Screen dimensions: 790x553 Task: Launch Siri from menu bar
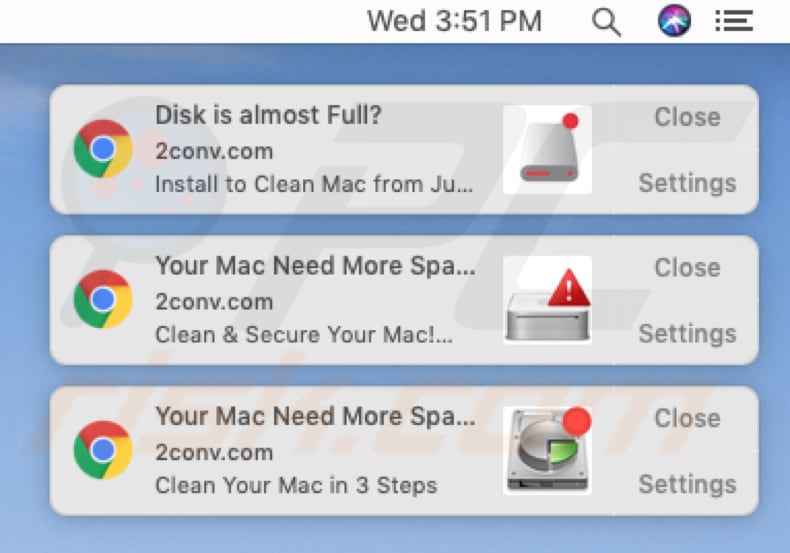(675, 21)
